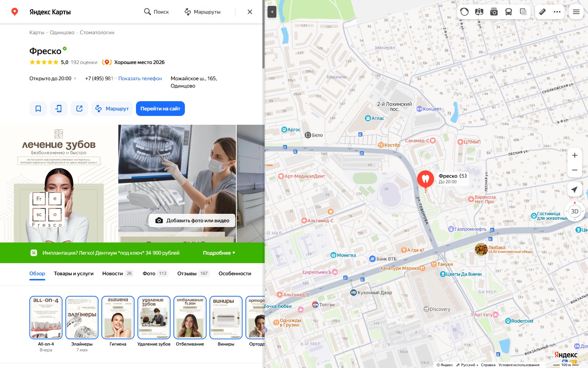This screenshot has width=588, height=368.
Task: Send Фреско to phone icon
Action: pos(59,109)
